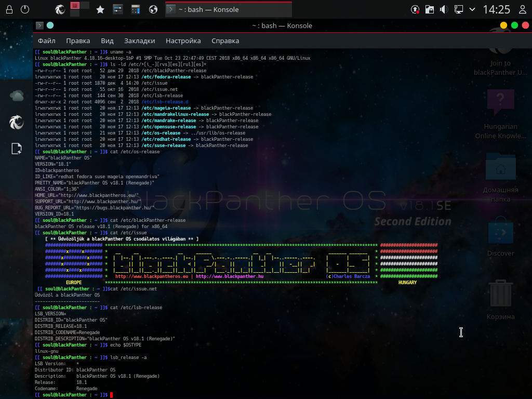532x399 pixels.
Task: Select the Hungarian Online Knowledge desktop icon
Action: tap(500, 114)
